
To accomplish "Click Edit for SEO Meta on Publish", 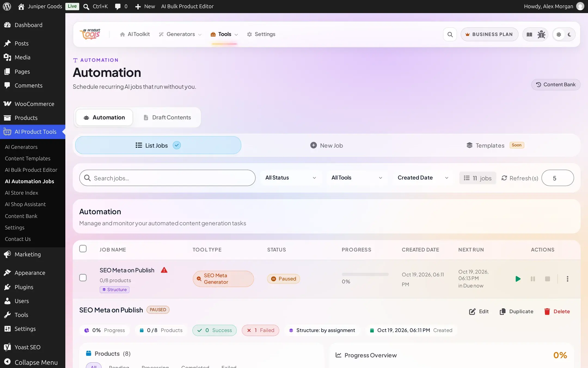I will 479,311.
